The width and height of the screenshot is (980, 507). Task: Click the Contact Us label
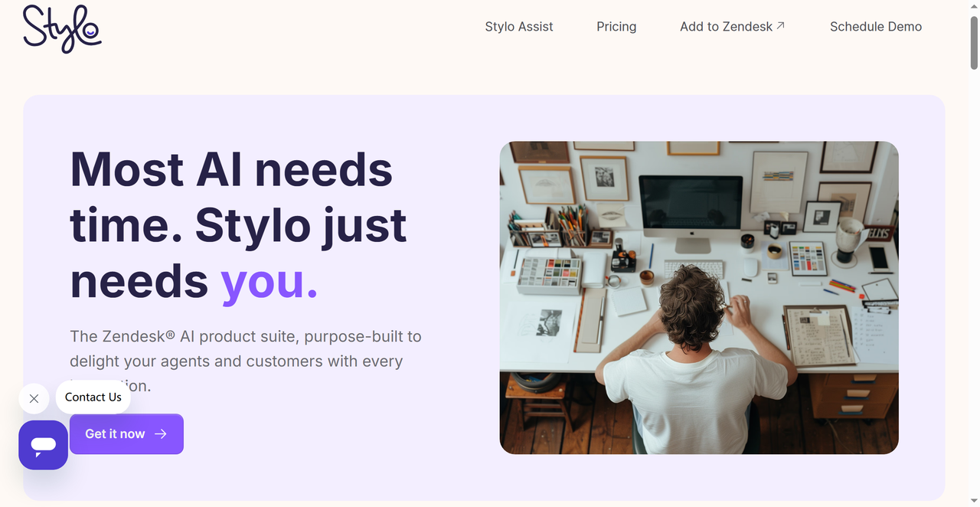point(93,397)
